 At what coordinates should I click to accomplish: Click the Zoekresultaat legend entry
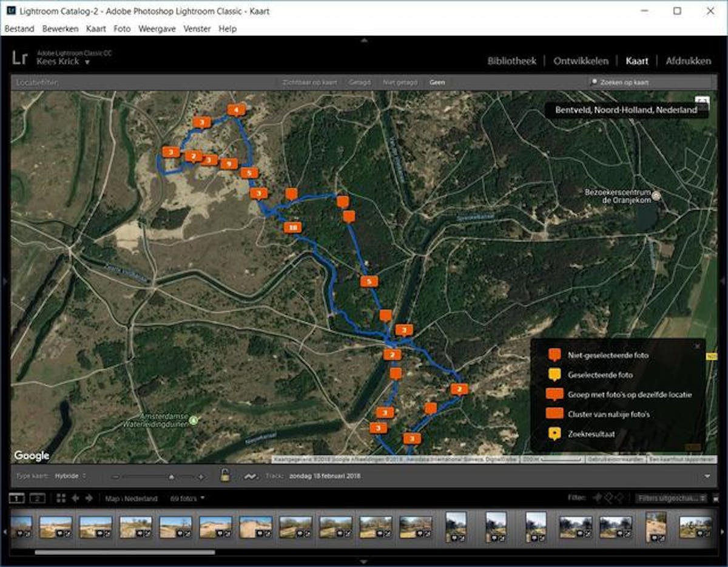[x=591, y=434]
